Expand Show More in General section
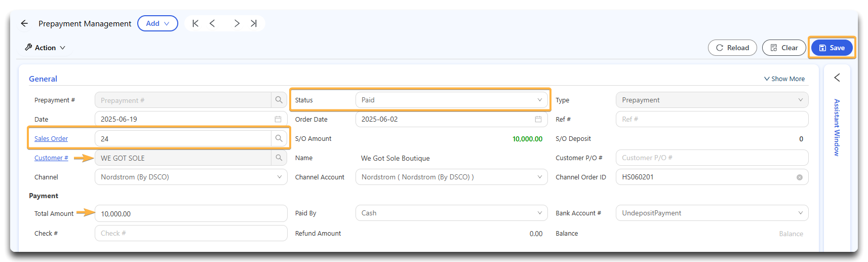Screen dimensions: 868x262 (x=784, y=79)
